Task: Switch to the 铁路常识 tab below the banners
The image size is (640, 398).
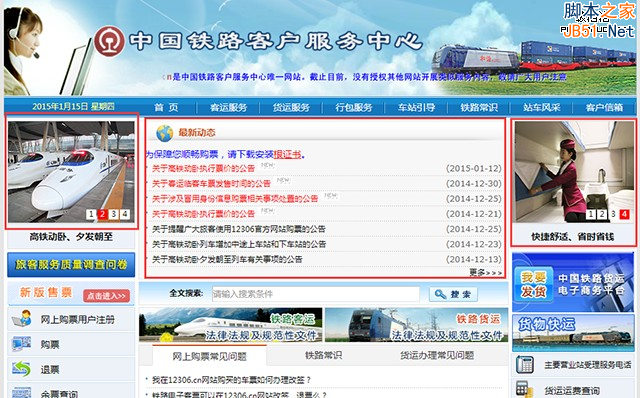Action: pos(323,355)
